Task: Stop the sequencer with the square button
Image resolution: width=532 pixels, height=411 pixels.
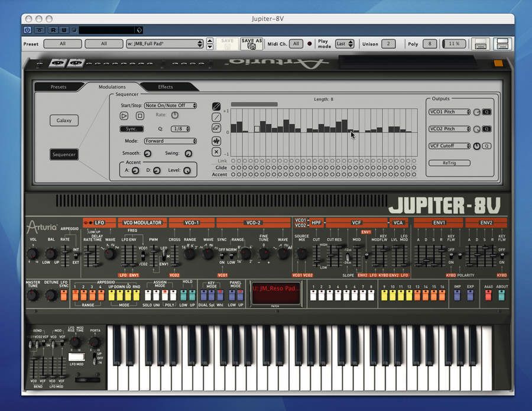Action: [x=140, y=116]
